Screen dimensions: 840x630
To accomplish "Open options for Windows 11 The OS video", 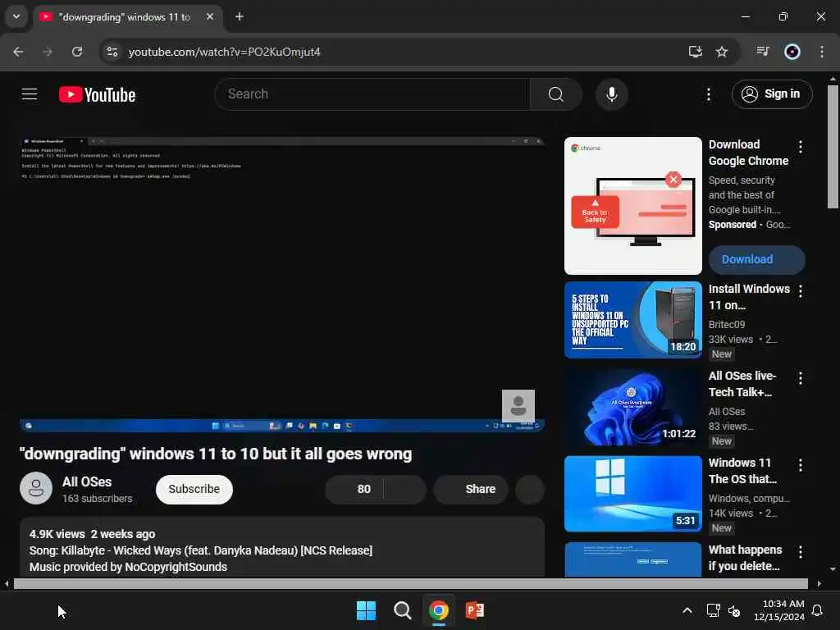I will pos(801,465).
